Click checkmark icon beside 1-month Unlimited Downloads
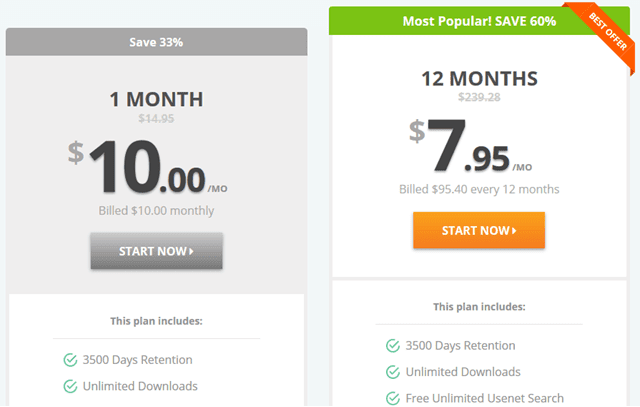Image resolution: width=640 pixels, height=407 pixels. tap(70, 386)
